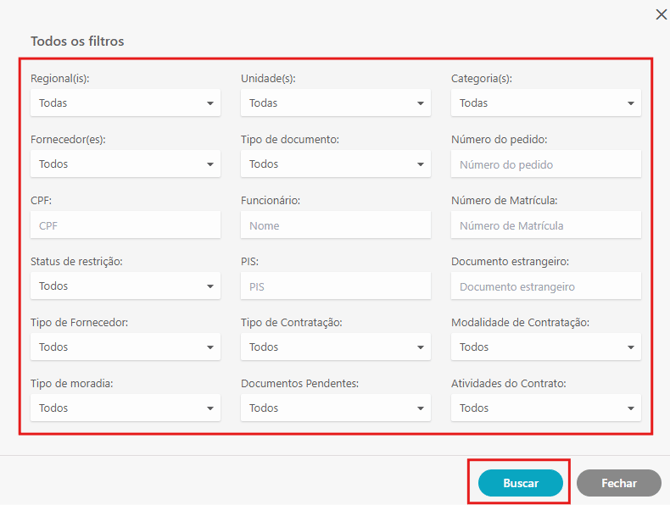Click the Número do pedido: label
Viewport: 670px width, 505px height.
point(499,140)
